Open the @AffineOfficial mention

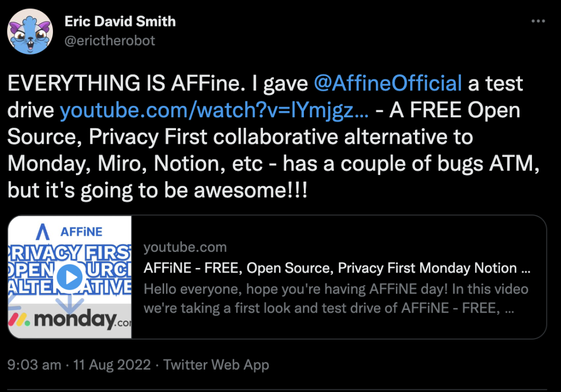pyautogui.click(x=388, y=84)
